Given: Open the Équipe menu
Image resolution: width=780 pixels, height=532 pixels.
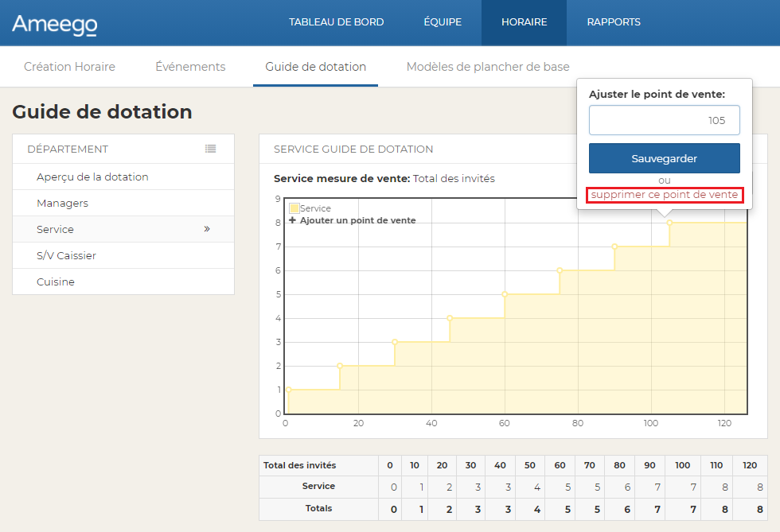Looking at the screenshot, I should (443, 22).
